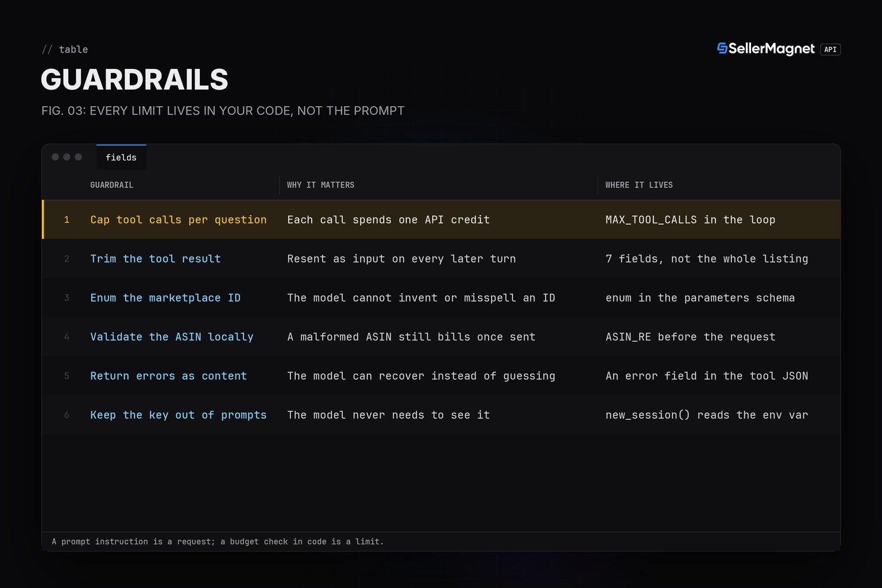Click 'MAX_TOOL_CALLS in the loop' cell

(x=690, y=220)
